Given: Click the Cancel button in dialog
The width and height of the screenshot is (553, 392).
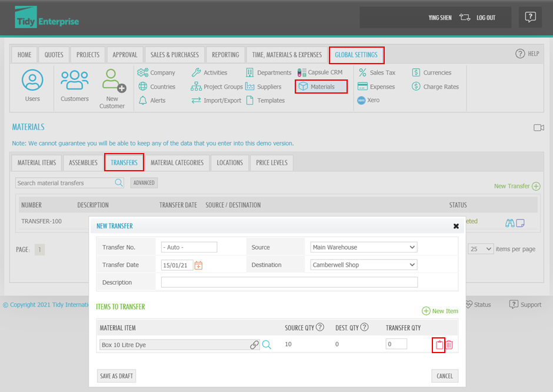Looking at the screenshot, I should pyautogui.click(x=444, y=376).
